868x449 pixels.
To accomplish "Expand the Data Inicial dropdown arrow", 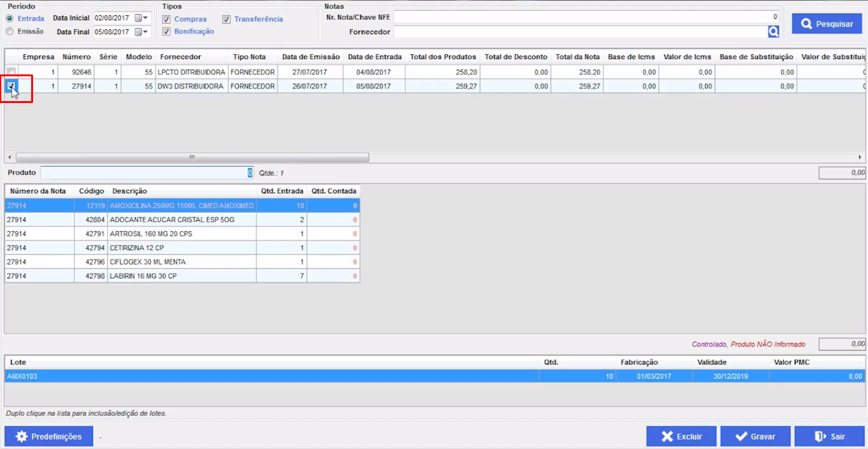I will coord(146,18).
